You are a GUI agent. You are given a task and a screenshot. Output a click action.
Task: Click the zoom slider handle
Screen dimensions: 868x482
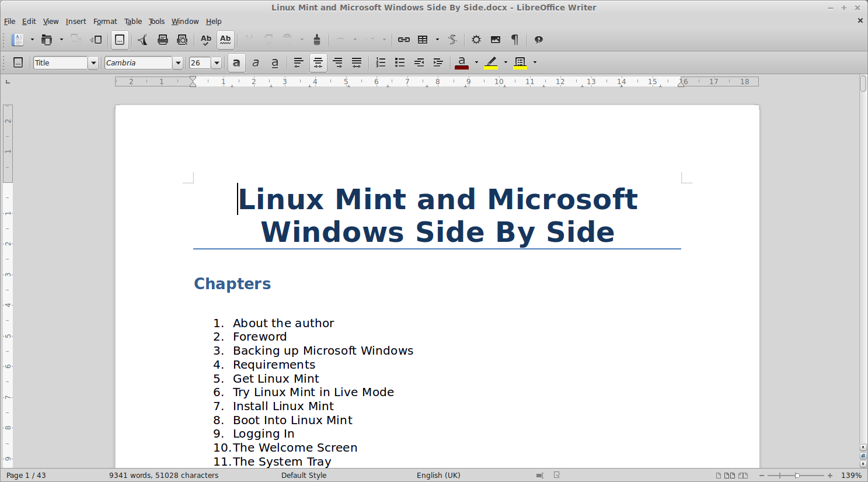click(x=797, y=476)
